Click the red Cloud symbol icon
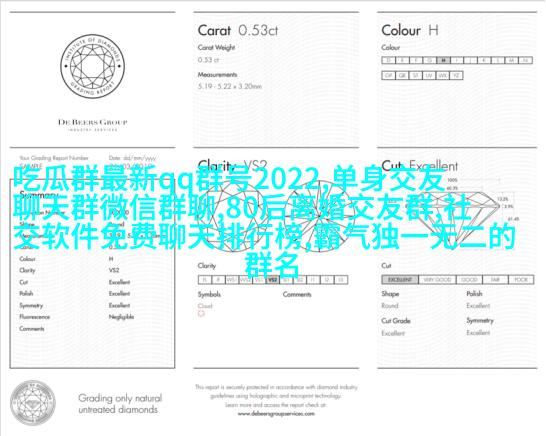546x436 pixels. 201,314
